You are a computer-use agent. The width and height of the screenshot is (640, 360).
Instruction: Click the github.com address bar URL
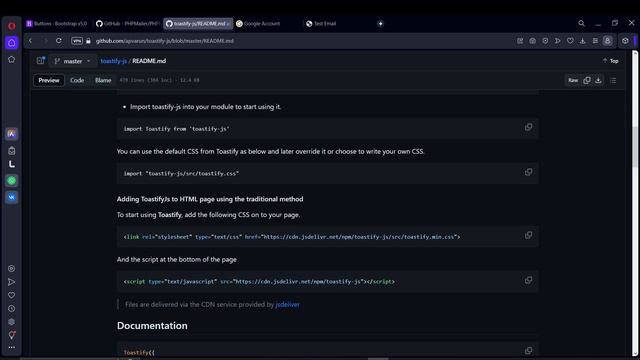(164, 41)
